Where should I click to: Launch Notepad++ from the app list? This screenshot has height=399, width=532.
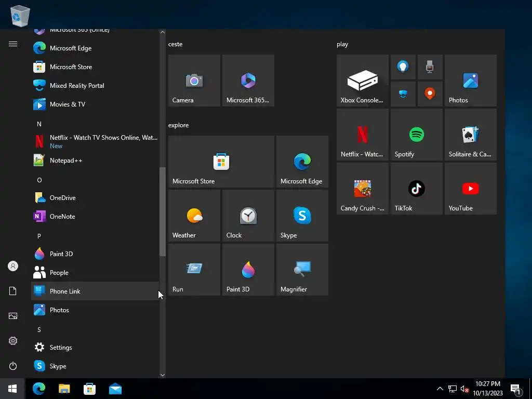click(x=95, y=160)
